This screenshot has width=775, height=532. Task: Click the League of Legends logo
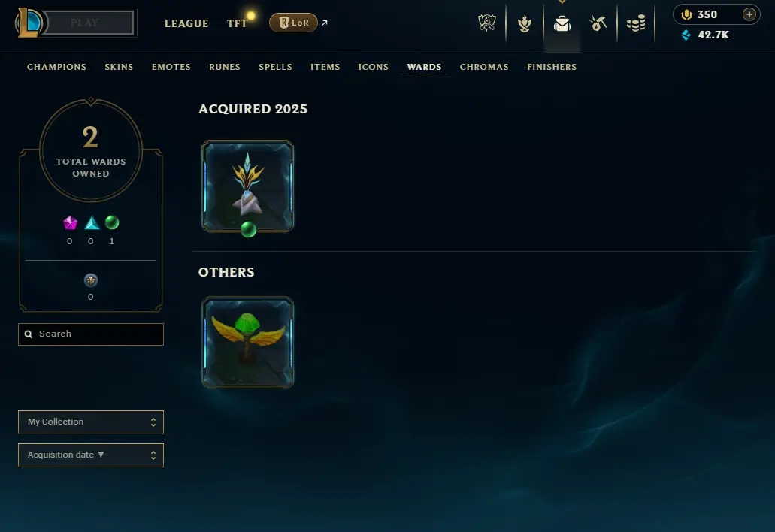coord(29,23)
